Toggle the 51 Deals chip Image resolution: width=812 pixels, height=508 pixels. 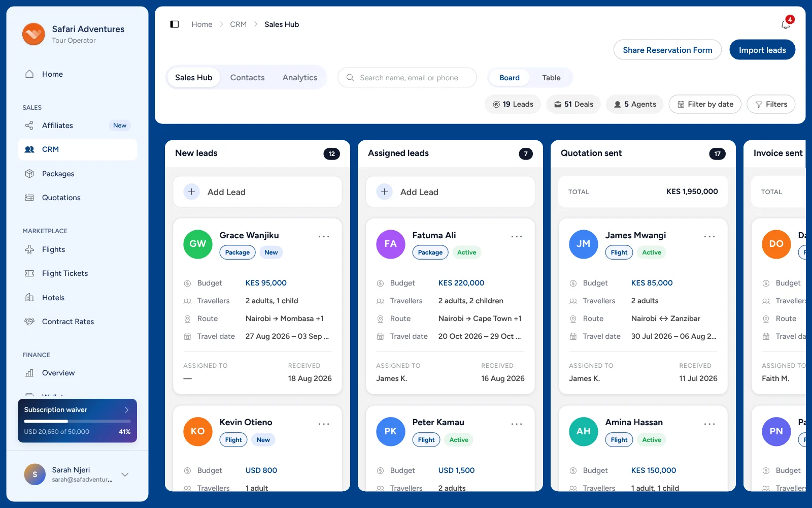tap(573, 104)
